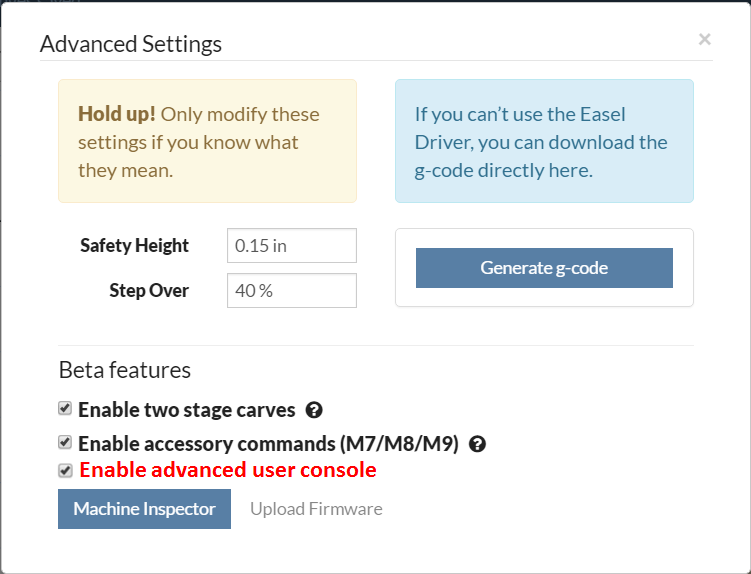Close the Advanced Settings dialog
Image resolution: width=751 pixels, height=574 pixels.
coord(704,40)
